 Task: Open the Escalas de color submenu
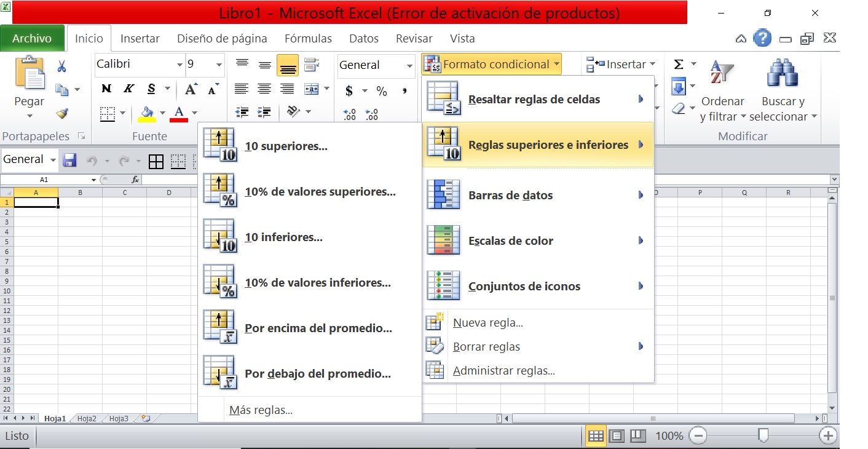pos(538,240)
